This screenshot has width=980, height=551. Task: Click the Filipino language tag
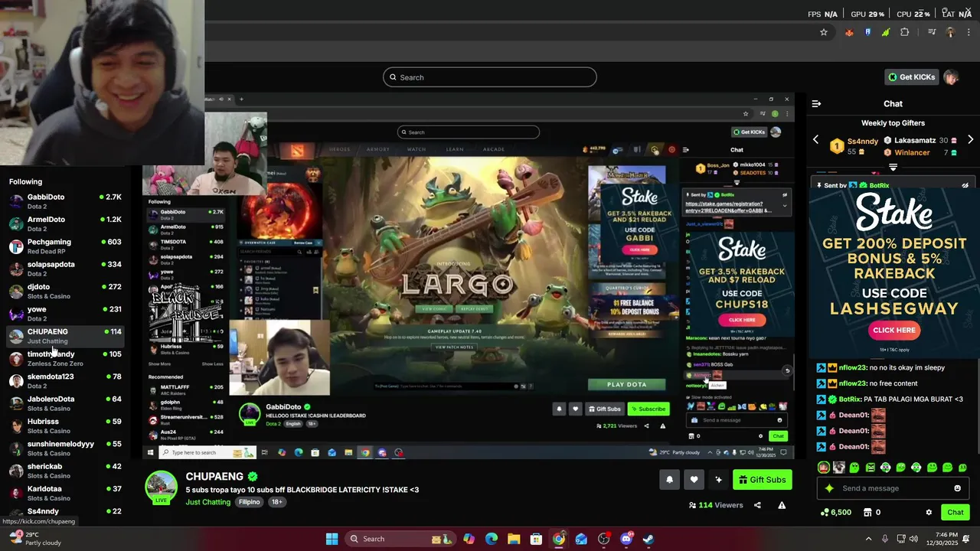pos(249,502)
